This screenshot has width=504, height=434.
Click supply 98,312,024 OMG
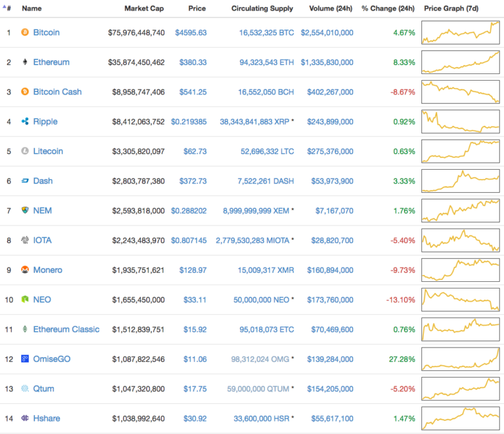click(x=260, y=359)
